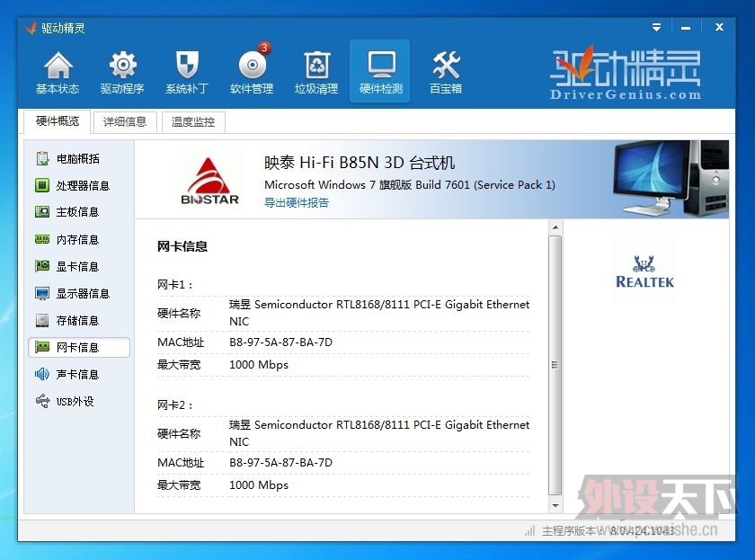The height and width of the screenshot is (560, 755).
Task: Click 网卡2 1000 Mbps bandwidth value
Action: (259, 484)
